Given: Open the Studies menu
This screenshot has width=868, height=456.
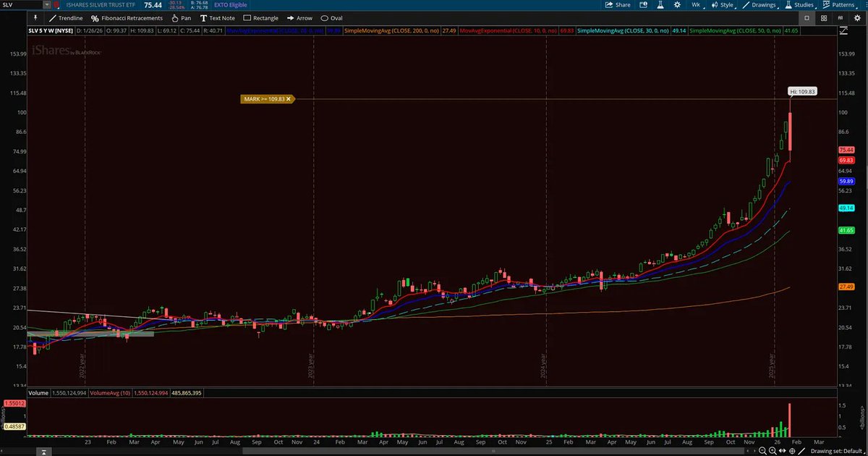Looking at the screenshot, I should click(x=800, y=4).
